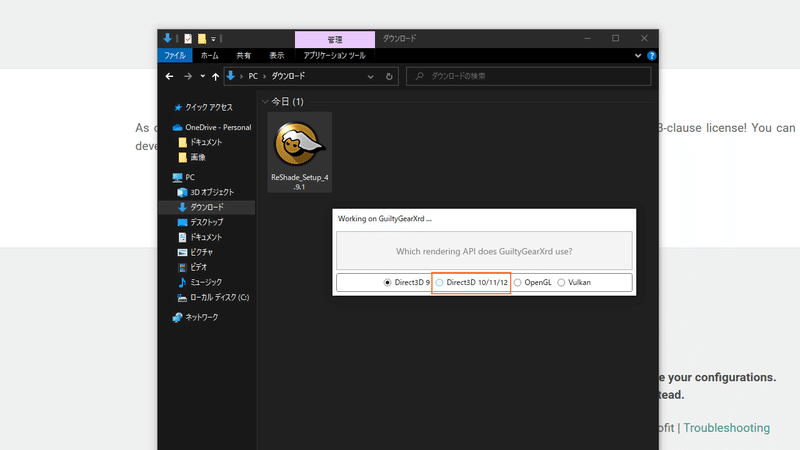Image resolution: width=800 pixels, height=450 pixels.
Task: Go forward with the forward arrow
Action: (x=188, y=77)
